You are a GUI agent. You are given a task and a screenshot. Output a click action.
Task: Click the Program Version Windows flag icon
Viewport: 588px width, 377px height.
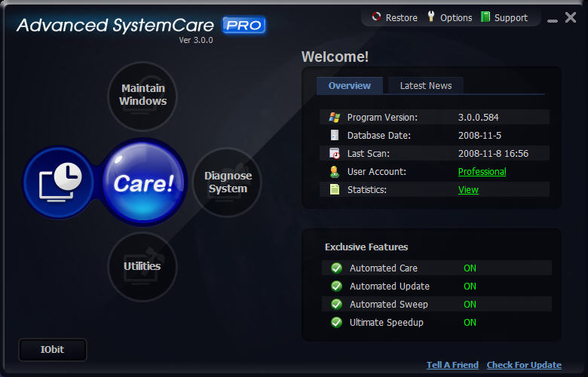click(334, 118)
